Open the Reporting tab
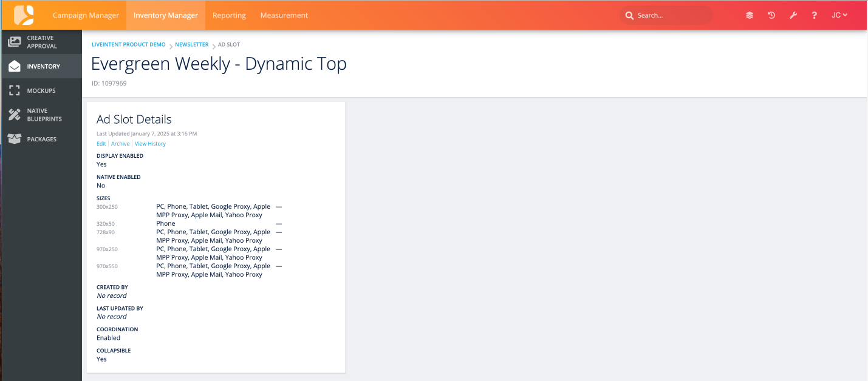 point(229,15)
